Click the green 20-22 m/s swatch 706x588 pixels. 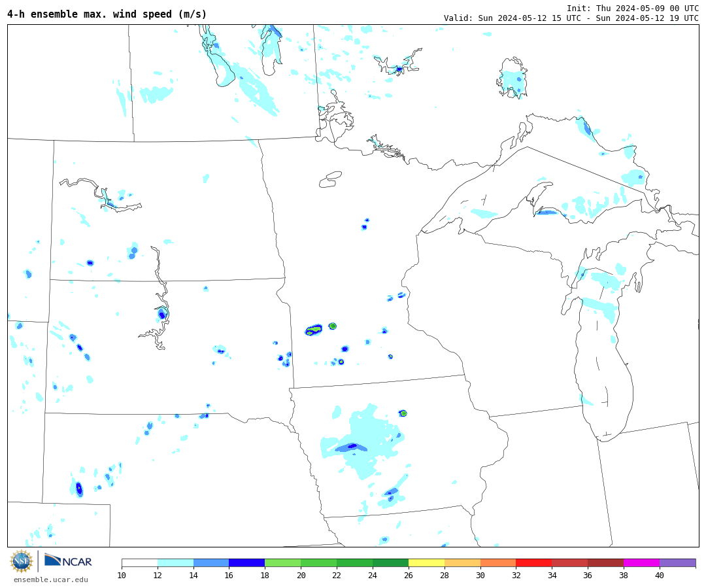click(x=319, y=562)
